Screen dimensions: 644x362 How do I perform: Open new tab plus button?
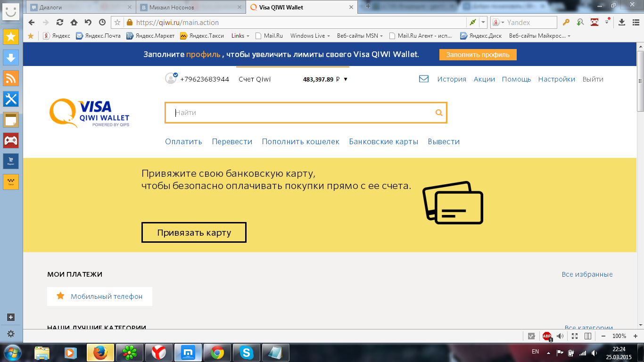[368, 7]
